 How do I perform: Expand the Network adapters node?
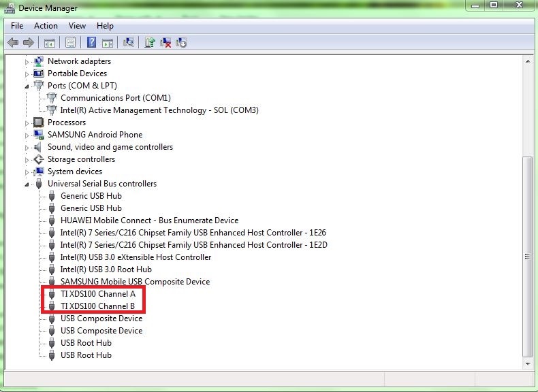(x=27, y=62)
